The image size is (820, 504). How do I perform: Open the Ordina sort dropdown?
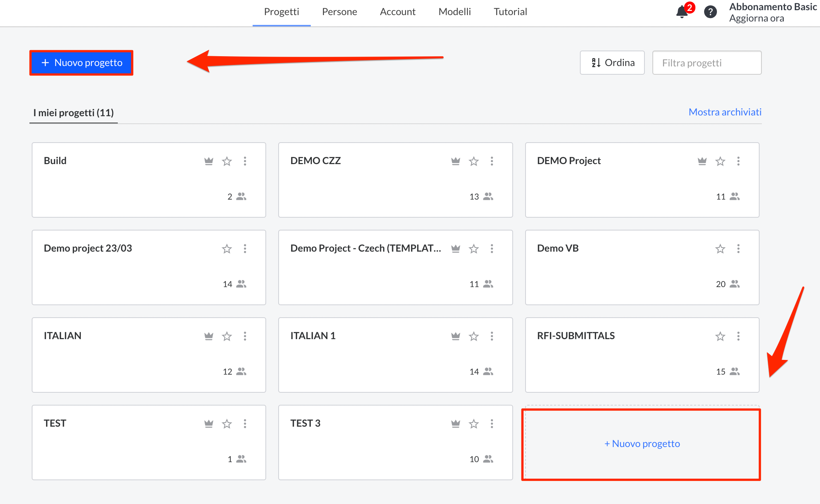pyautogui.click(x=612, y=63)
